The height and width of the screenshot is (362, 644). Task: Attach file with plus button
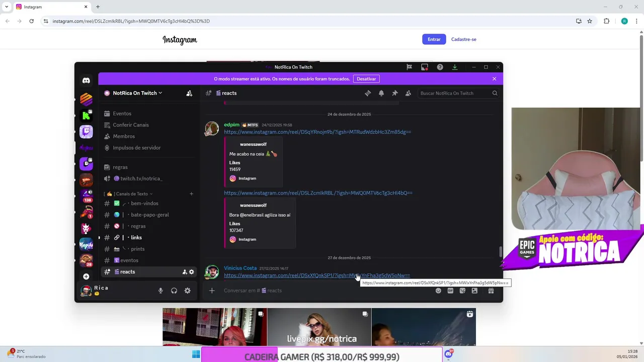tap(212, 291)
